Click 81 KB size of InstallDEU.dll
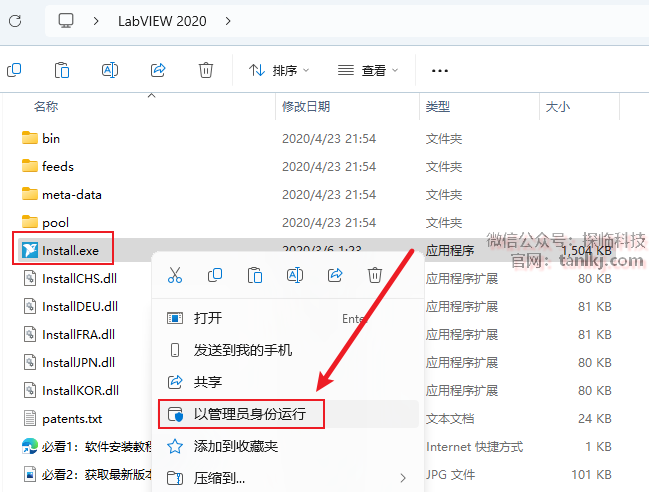 (x=594, y=307)
